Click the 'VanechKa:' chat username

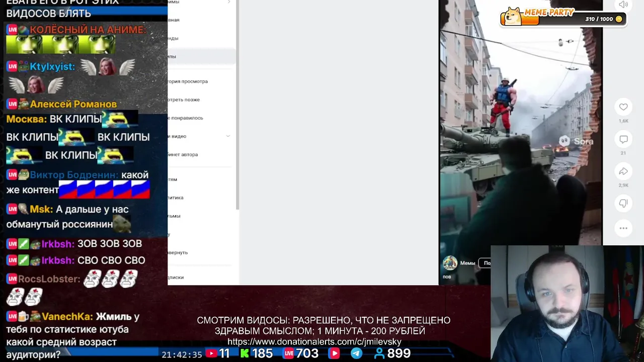point(67,317)
